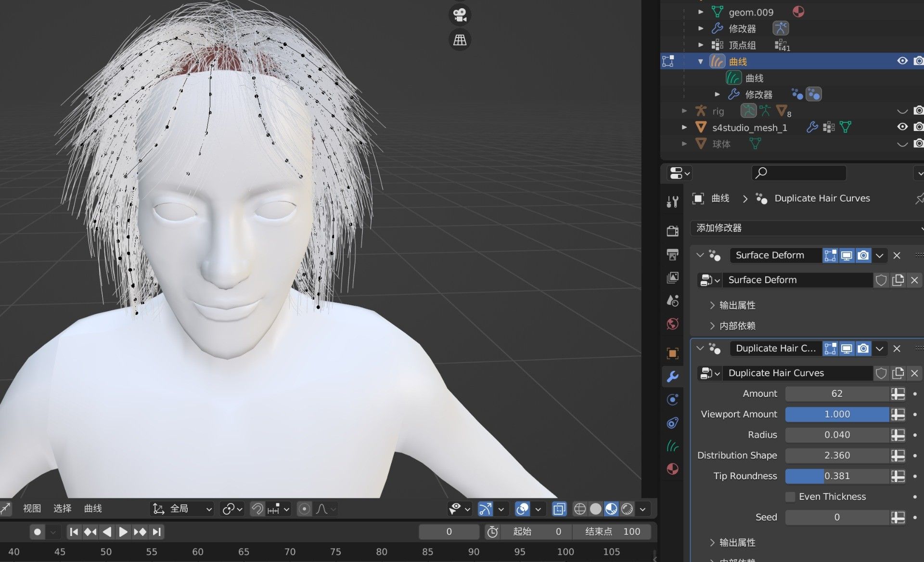Screen dimensions: 924x562
Task: Open the World properties tab
Action: point(672,324)
